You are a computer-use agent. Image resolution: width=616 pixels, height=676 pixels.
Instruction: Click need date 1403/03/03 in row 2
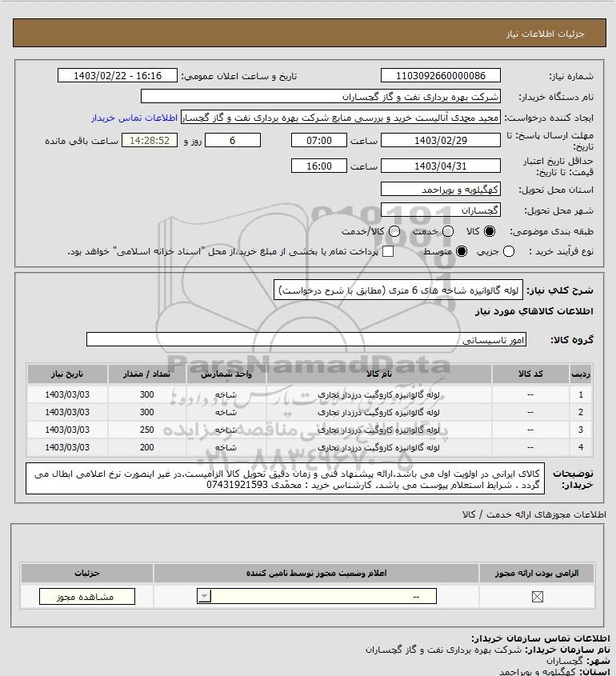click(x=67, y=412)
